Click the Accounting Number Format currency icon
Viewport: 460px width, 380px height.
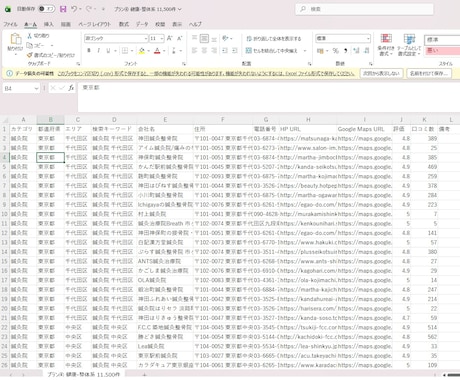click(x=320, y=51)
